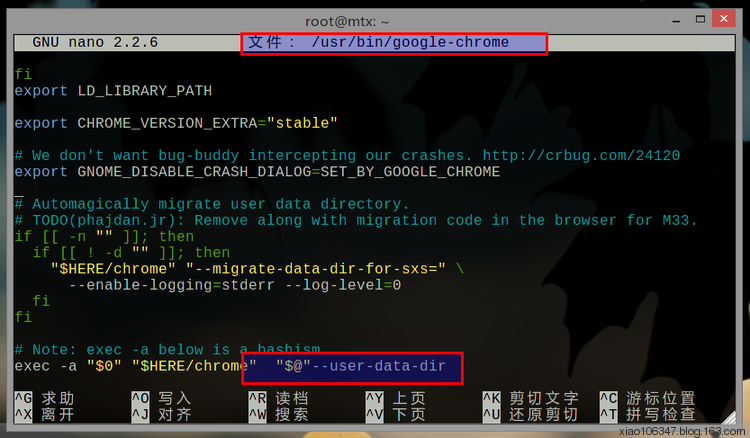Click the ^K 剪切文字 cut text shortcut

(x=531, y=398)
